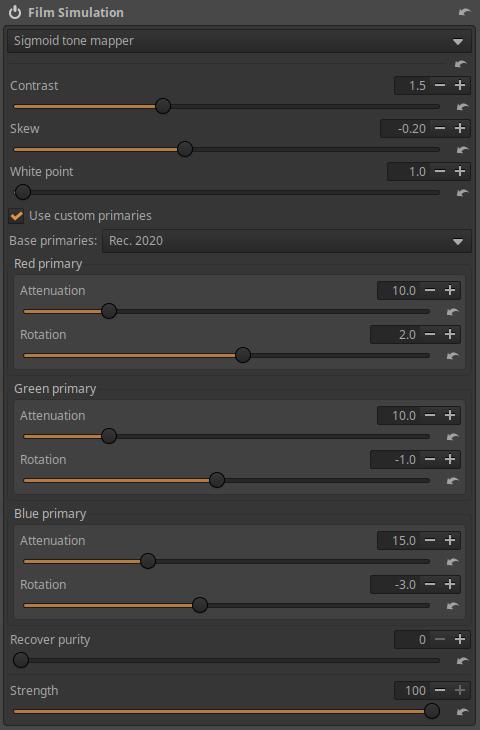Viewport: 480px width, 730px height.
Task: Reset the White point slider with its arrow icon
Action: click(x=462, y=193)
